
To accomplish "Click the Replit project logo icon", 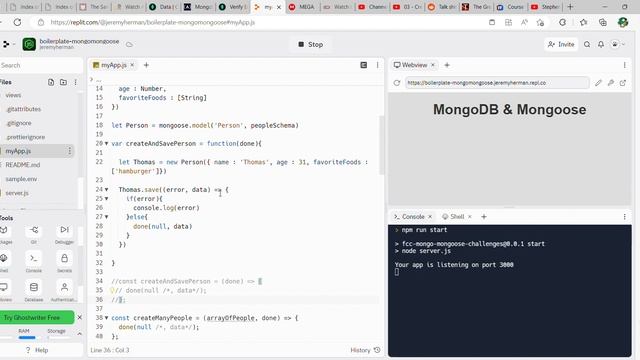I will [x=29, y=44].
